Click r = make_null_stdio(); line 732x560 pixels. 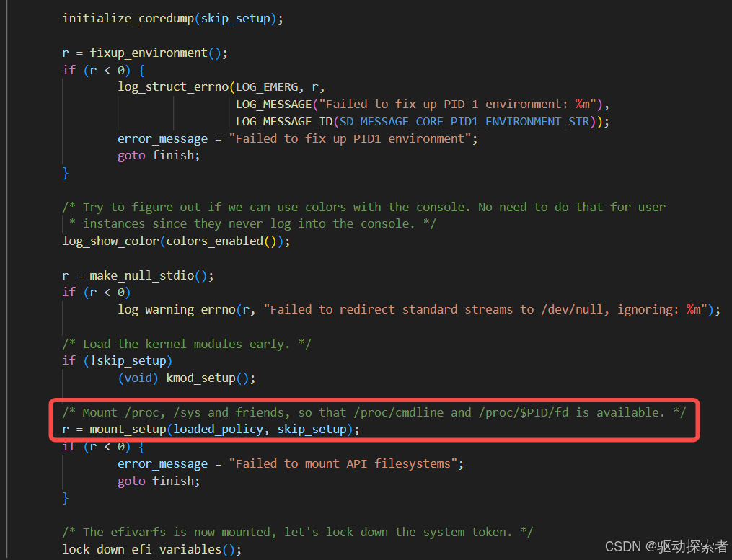(138, 276)
